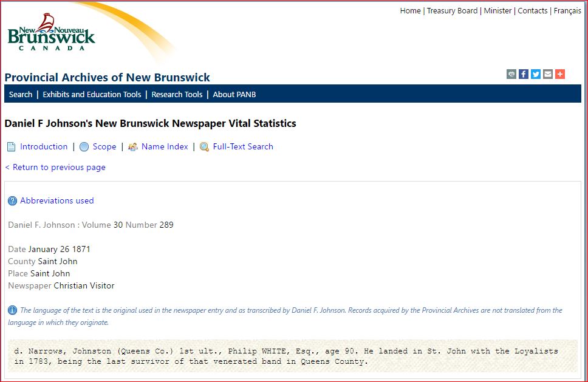The image size is (588, 382).
Task: Go to About PANB
Action: (234, 94)
